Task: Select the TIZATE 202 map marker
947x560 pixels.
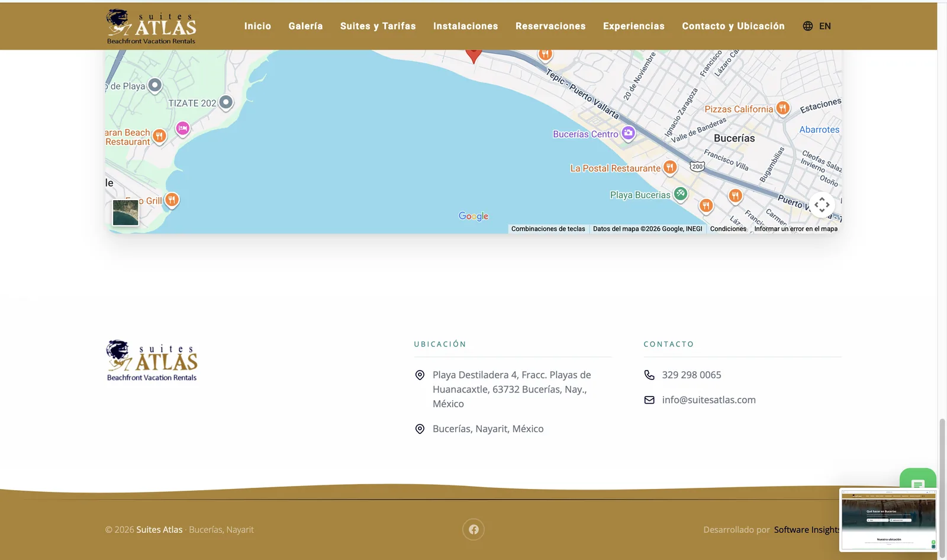Action: (x=226, y=102)
